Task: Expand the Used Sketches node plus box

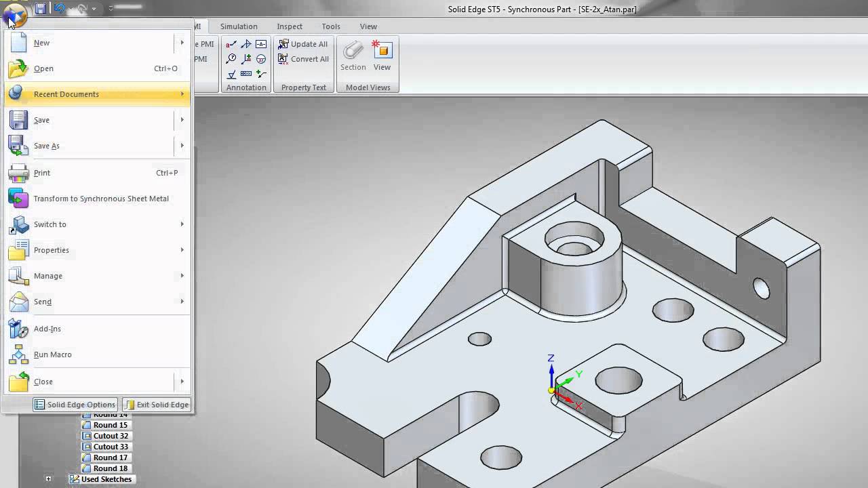Action: click(x=48, y=479)
